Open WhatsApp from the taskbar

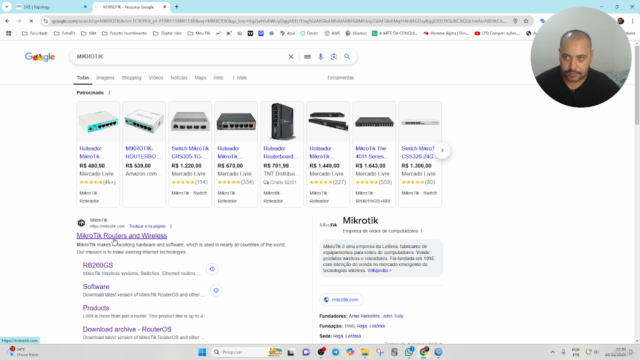pos(409,352)
